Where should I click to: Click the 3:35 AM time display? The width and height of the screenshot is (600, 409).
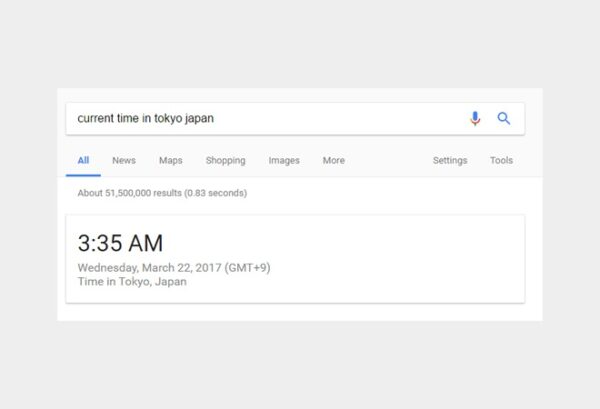point(120,243)
